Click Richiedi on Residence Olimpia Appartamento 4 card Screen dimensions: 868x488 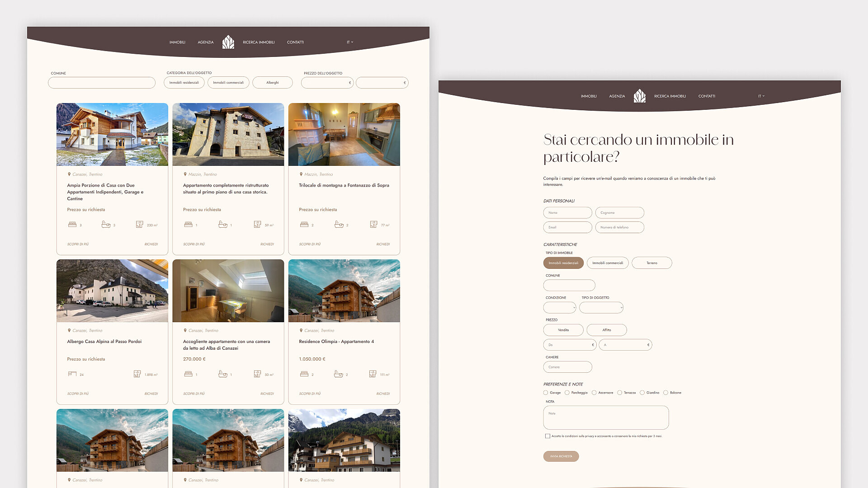(383, 394)
